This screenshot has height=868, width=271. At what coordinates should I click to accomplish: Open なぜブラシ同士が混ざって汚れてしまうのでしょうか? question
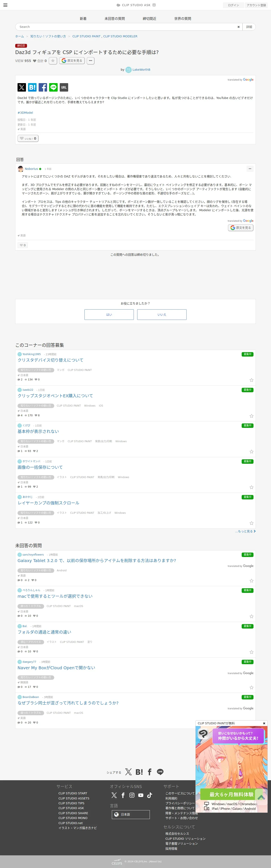click(x=68, y=703)
